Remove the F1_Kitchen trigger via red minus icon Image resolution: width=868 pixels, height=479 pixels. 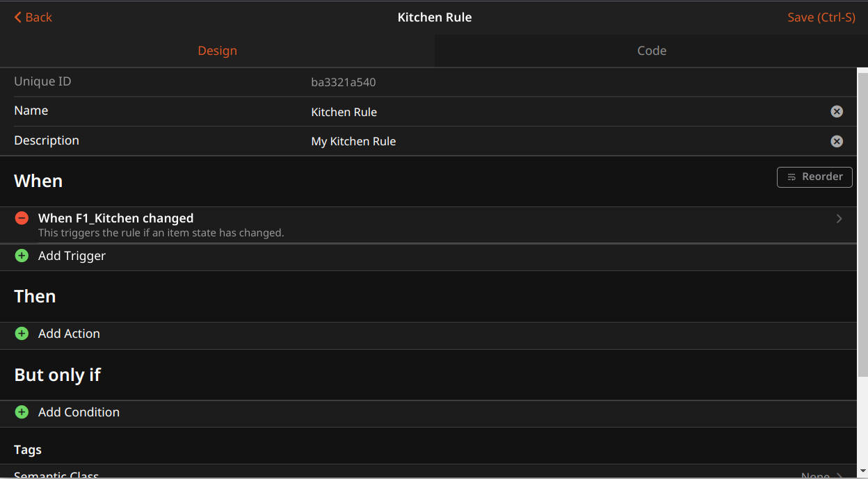[x=22, y=218]
